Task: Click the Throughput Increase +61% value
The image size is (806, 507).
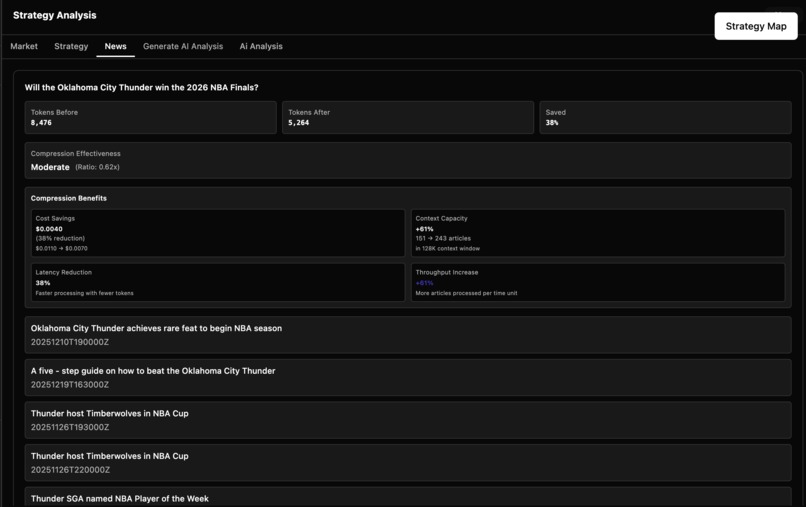Action: tap(425, 283)
